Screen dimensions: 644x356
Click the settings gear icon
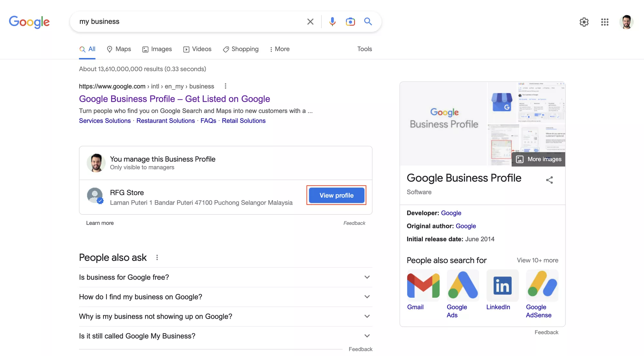click(x=584, y=22)
